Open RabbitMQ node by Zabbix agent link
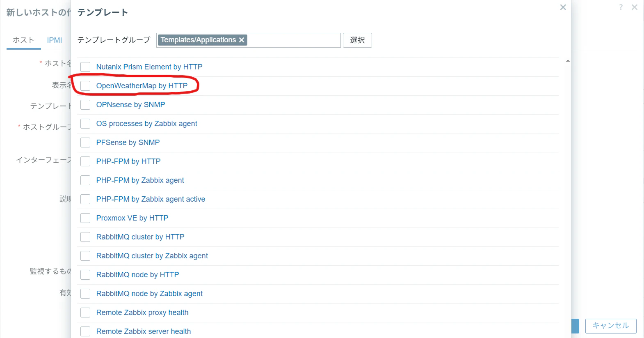 click(150, 294)
